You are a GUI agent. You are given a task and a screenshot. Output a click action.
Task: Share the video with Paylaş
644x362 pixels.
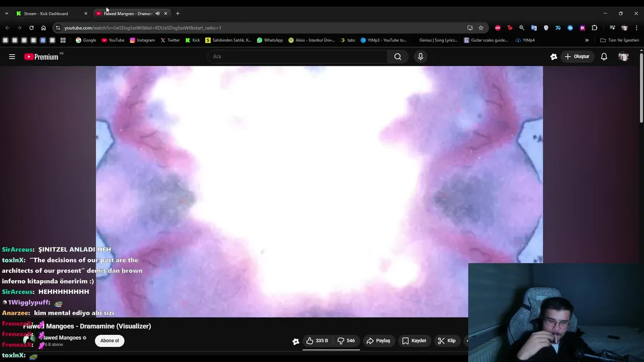(x=378, y=341)
